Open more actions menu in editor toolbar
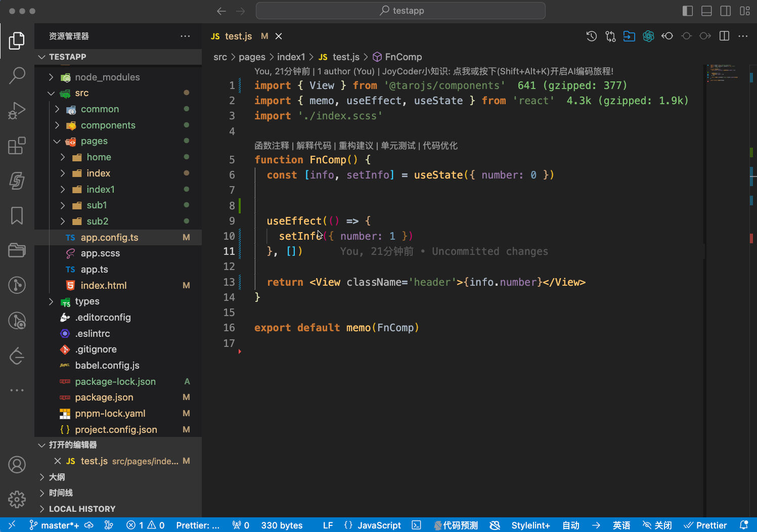Screen dimensions: 757x532 click(743, 36)
